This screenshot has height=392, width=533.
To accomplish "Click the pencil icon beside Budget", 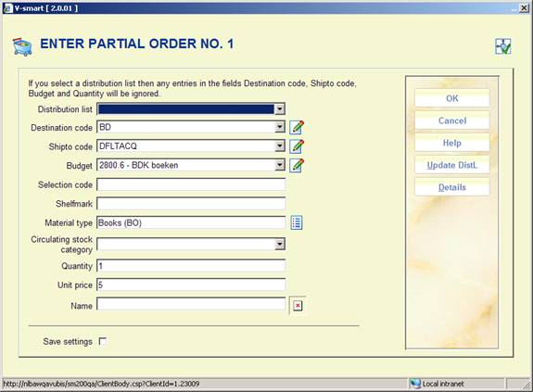I will pos(297,166).
